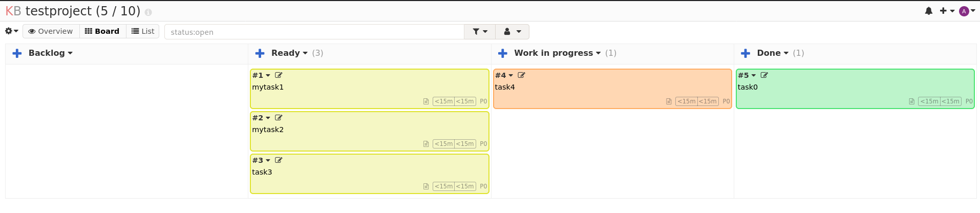
Task: Select the Board view tab
Action: (102, 31)
